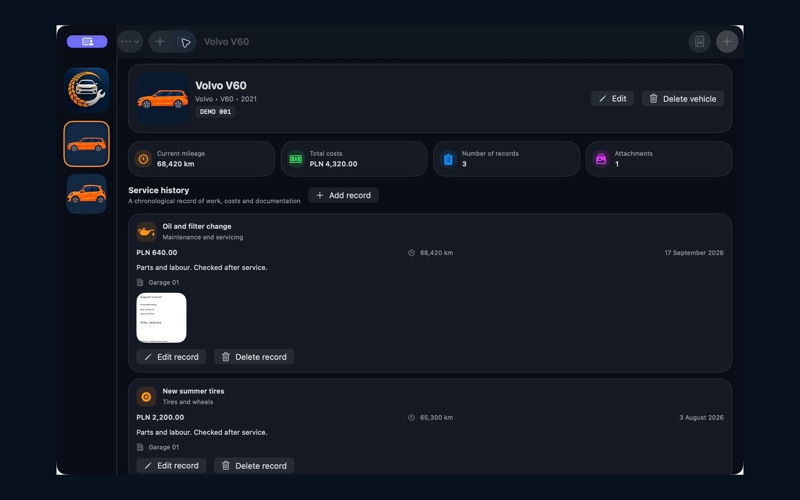The image size is (800, 500).
Task: Click the Tires and wheels category label
Action: [x=188, y=402]
